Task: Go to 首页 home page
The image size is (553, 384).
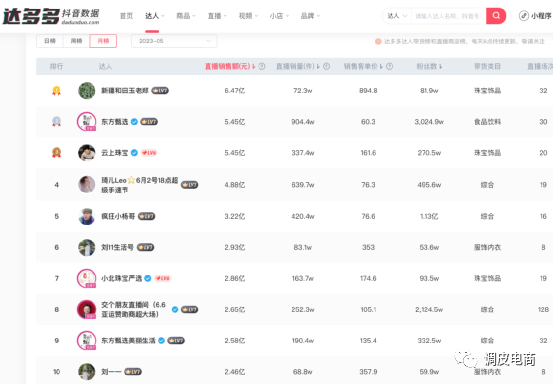Action: coord(126,16)
